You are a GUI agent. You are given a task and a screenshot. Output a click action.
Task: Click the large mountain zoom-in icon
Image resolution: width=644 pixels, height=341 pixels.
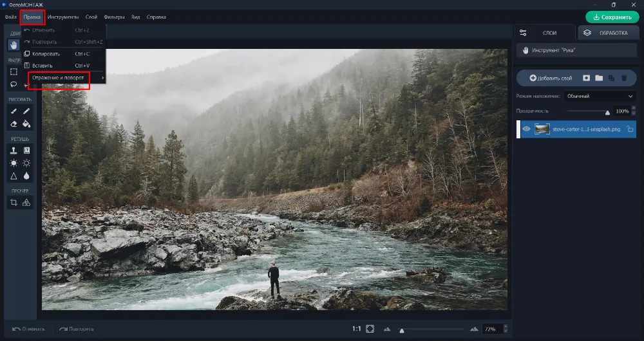[x=475, y=329]
